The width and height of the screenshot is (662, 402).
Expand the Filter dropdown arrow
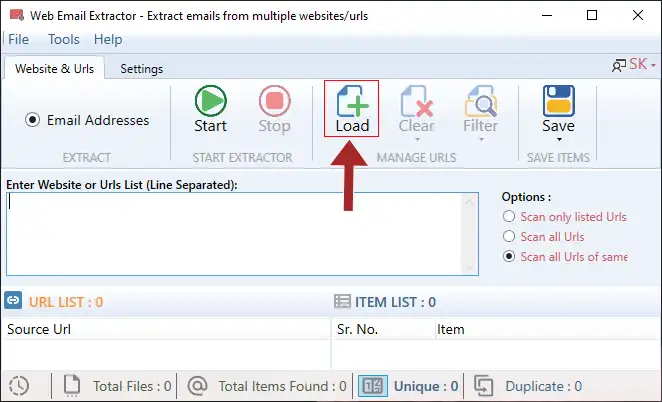pos(481,139)
